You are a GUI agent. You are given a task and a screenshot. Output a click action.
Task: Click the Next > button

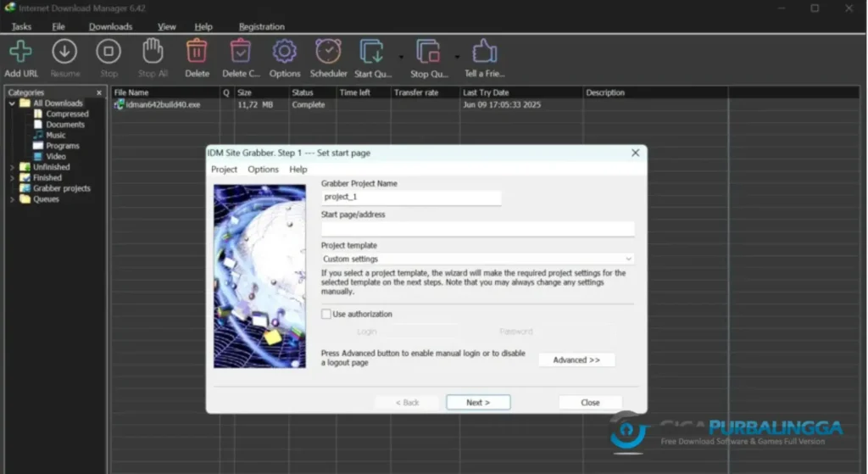pyautogui.click(x=478, y=403)
